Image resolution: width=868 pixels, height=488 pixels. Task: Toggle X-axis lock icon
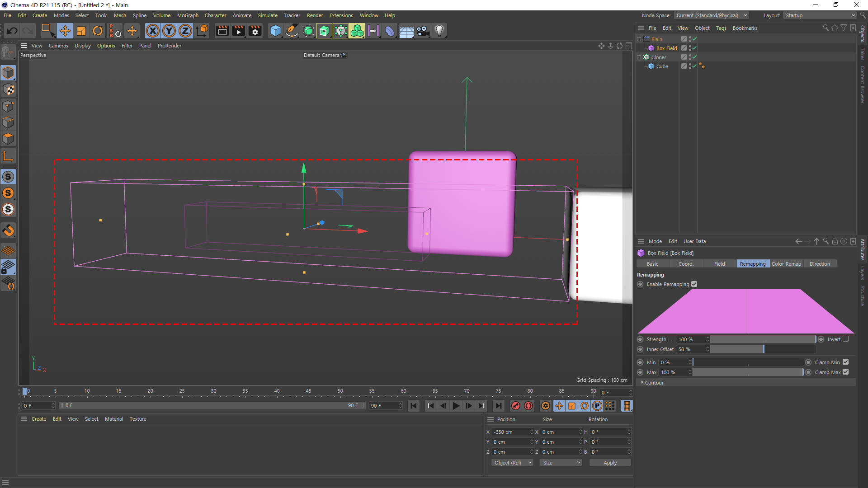(x=153, y=31)
